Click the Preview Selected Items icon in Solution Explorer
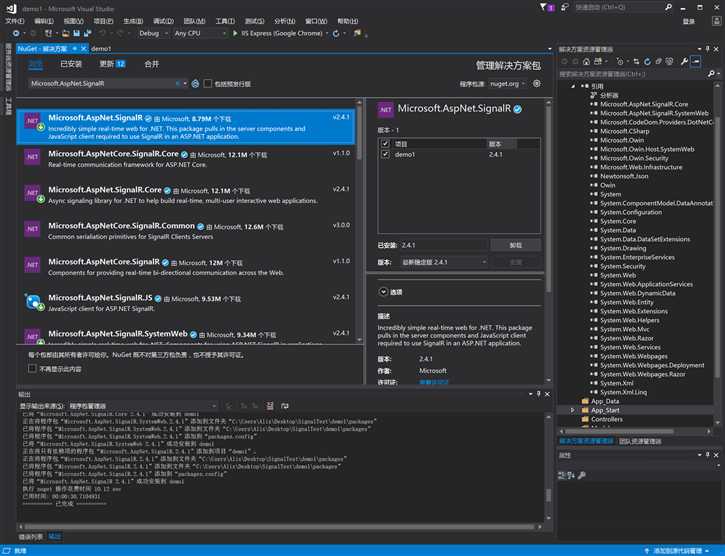 (695, 62)
